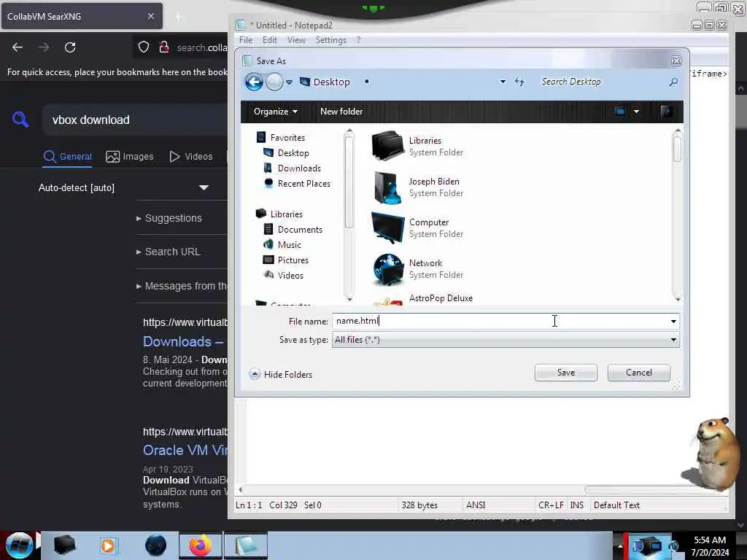Close the Save As dialog
This screenshot has width=747, height=560.
(x=676, y=61)
